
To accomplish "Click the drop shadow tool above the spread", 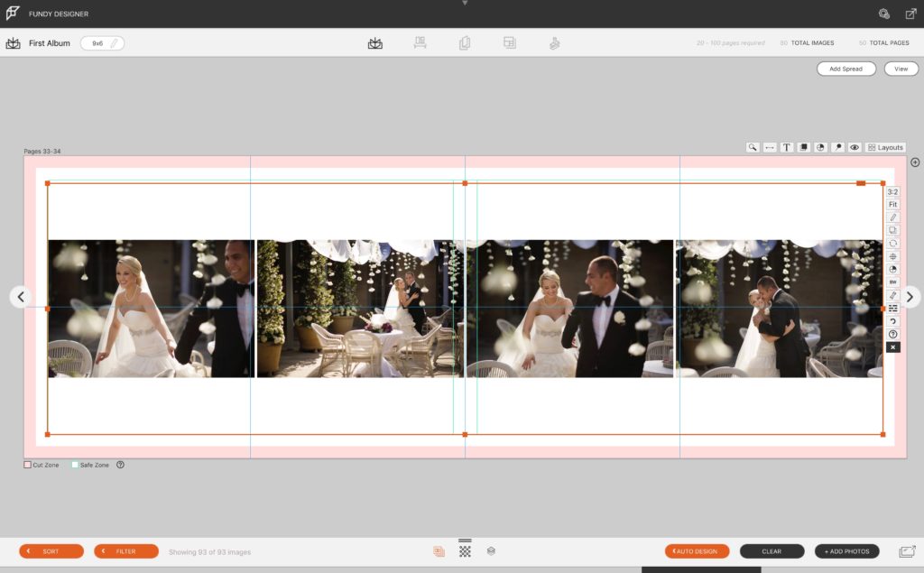I will click(803, 147).
